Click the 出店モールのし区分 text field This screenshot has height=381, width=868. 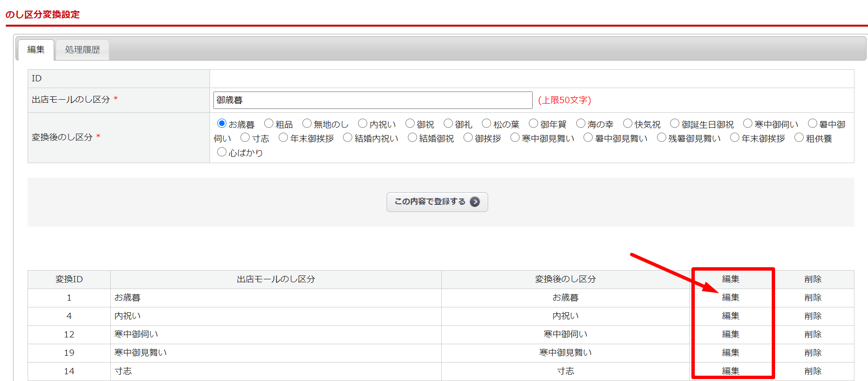372,100
